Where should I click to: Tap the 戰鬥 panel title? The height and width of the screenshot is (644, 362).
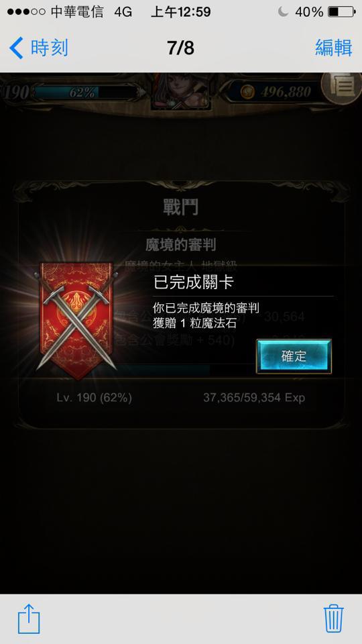(x=180, y=207)
